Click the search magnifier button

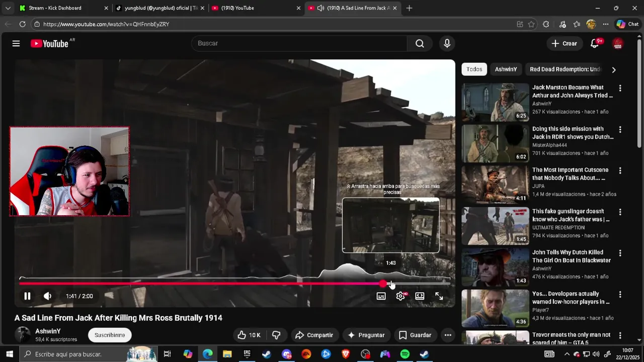pos(420,43)
